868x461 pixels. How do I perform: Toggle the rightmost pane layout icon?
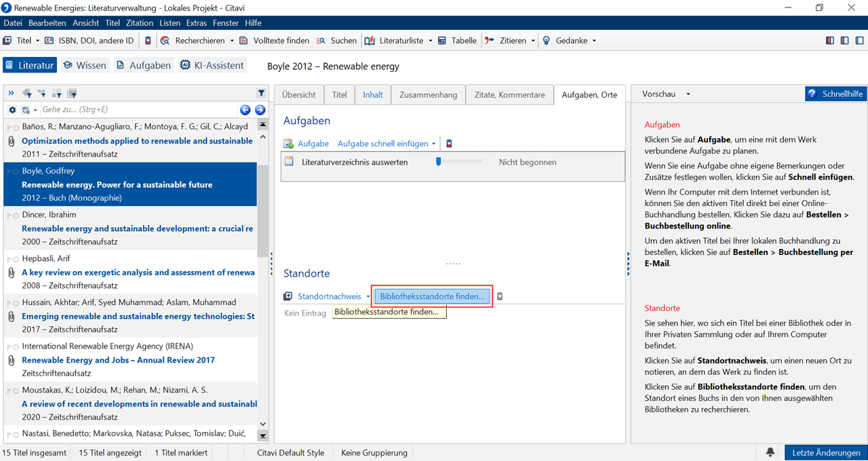pyautogui.click(x=859, y=41)
